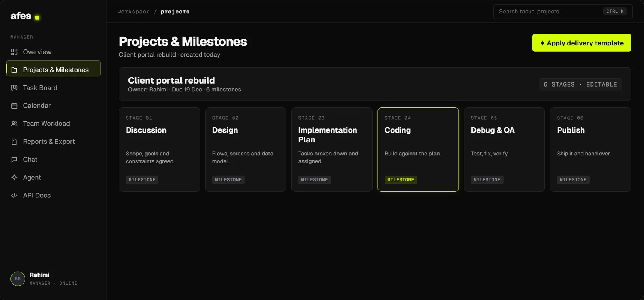Click 'Tasks broken down and assigned.' text
This screenshot has width=644, height=300.
328,157
